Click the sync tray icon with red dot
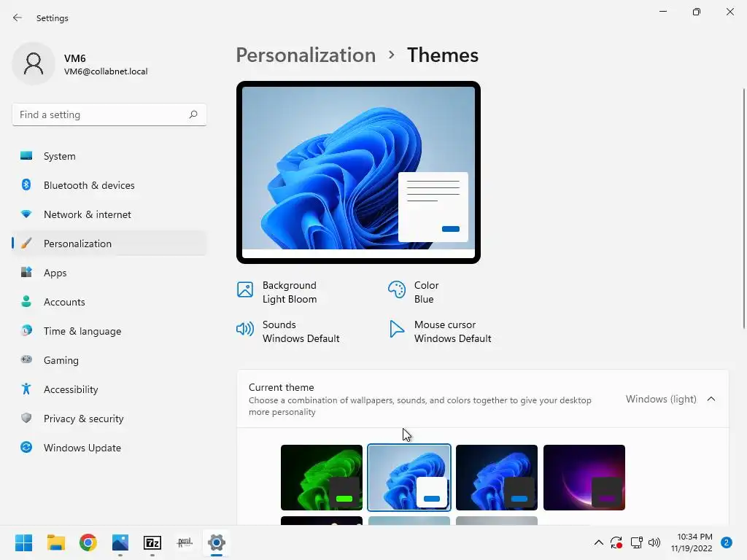The image size is (747, 560). tap(616, 542)
